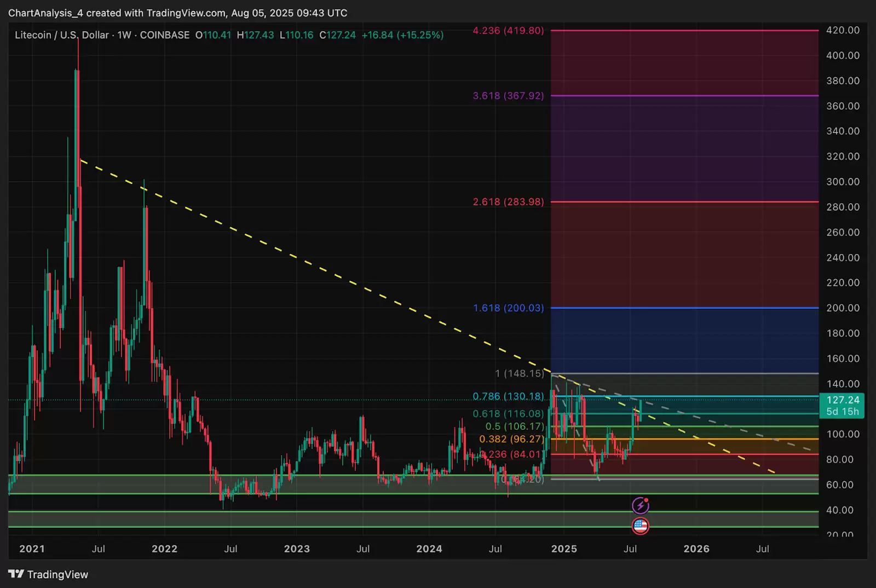Image resolution: width=876 pixels, height=588 pixels.
Task: Click the TradingView logo at bottom left
Action: pyautogui.click(x=48, y=574)
